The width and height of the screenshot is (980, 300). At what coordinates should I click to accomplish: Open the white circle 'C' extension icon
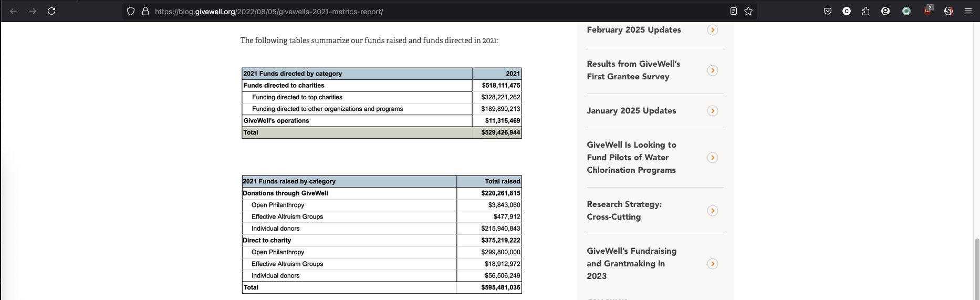tap(847, 11)
